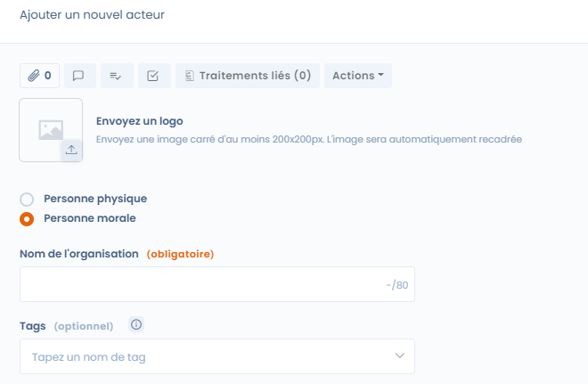Select the Personne morale radio button
This screenshot has height=384, width=588.
click(27, 218)
